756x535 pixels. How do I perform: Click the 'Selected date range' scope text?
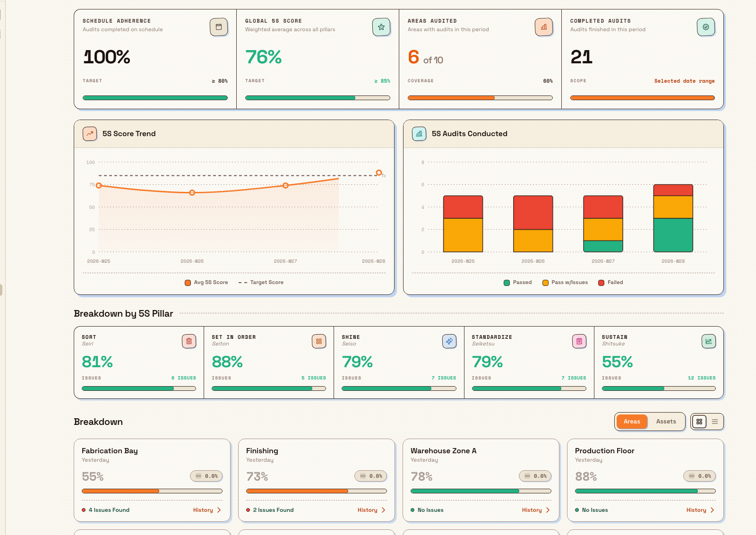tap(684, 81)
